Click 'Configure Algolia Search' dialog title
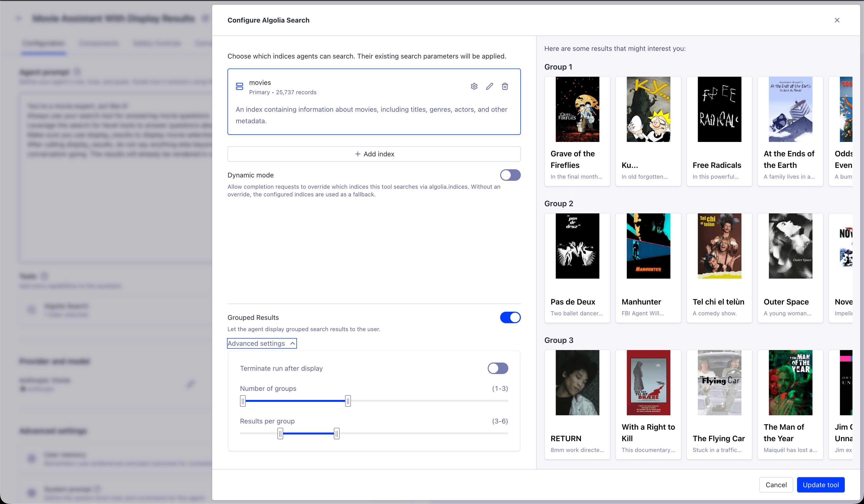 (269, 20)
